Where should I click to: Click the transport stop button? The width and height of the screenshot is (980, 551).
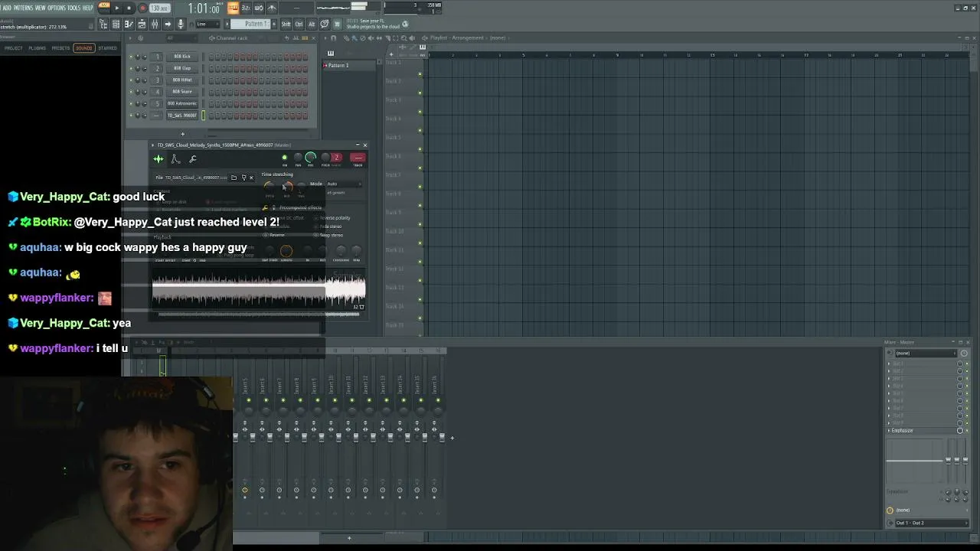[x=129, y=8]
